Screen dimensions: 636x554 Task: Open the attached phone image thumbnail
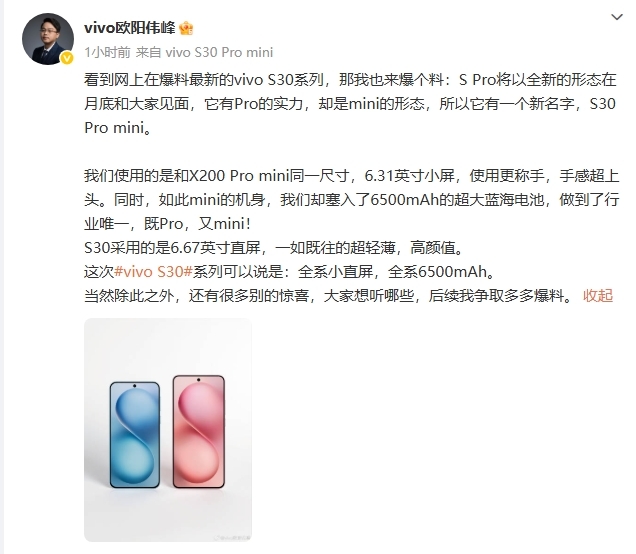pos(168,430)
